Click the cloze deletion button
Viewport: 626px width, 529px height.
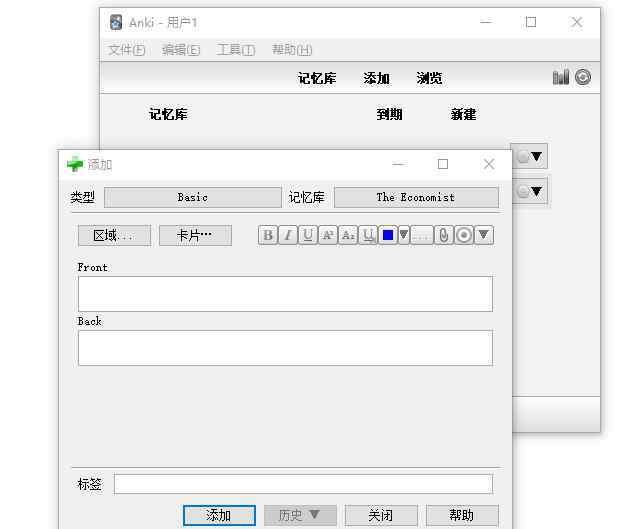pos(423,235)
